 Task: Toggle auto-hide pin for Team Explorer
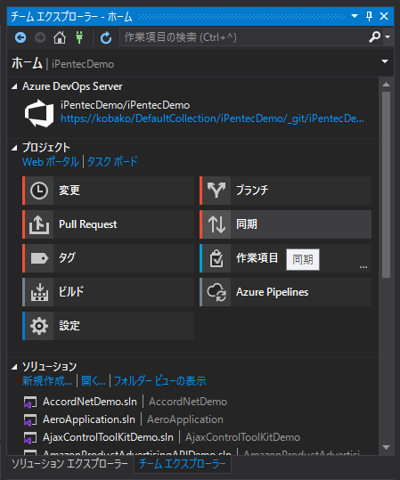click(x=369, y=16)
